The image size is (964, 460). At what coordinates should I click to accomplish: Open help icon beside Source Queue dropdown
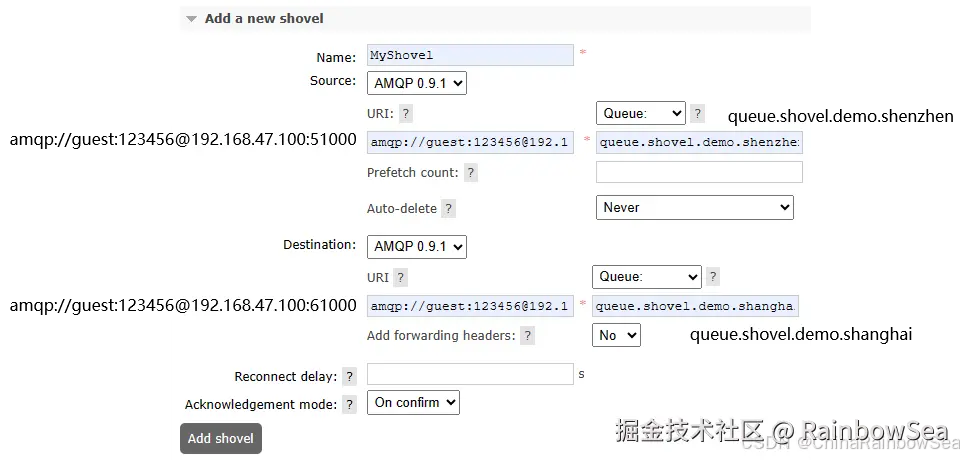[697, 113]
